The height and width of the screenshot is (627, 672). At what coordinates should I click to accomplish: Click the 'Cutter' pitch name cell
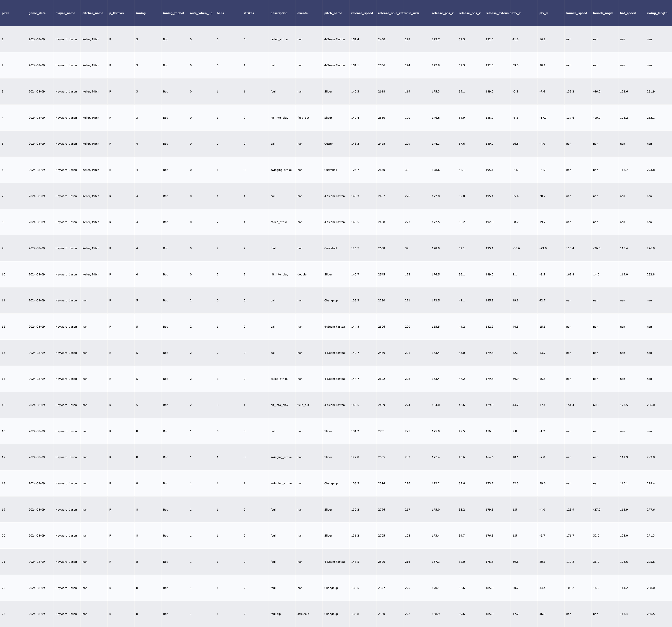click(x=328, y=144)
